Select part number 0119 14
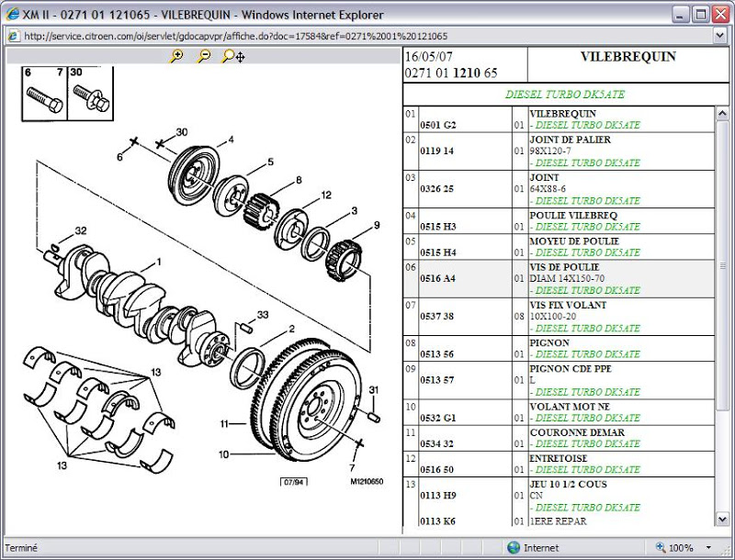This screenshot has height=560, width=735. tap(437, 151)
